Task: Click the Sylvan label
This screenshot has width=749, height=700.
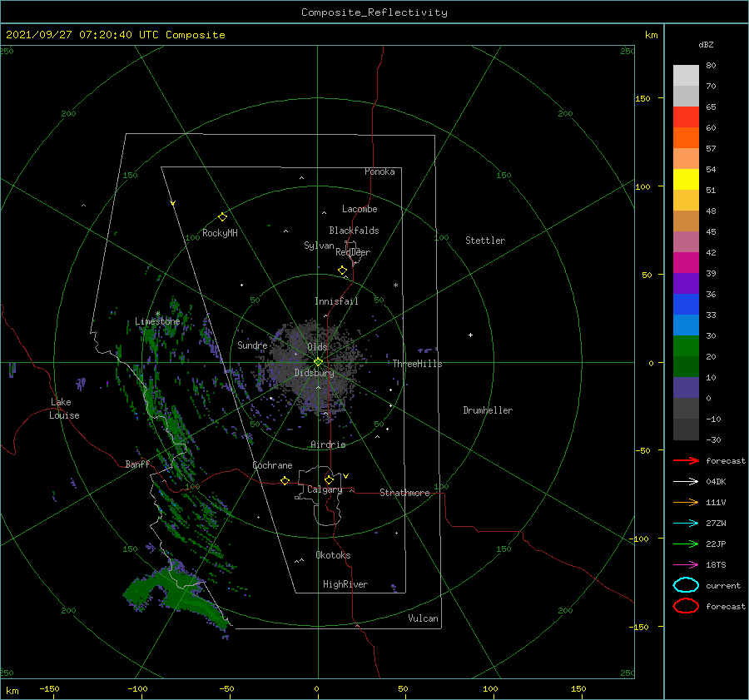Action: coord(319,246)
